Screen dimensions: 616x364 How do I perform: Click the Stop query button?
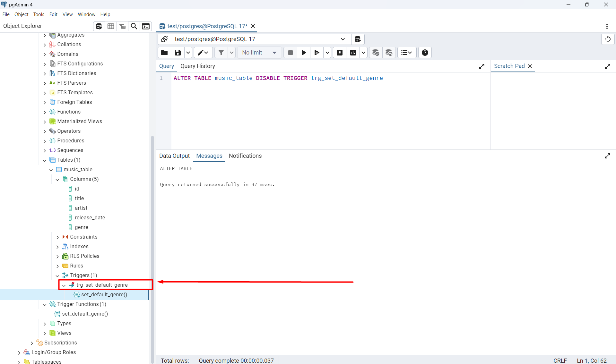290,53
